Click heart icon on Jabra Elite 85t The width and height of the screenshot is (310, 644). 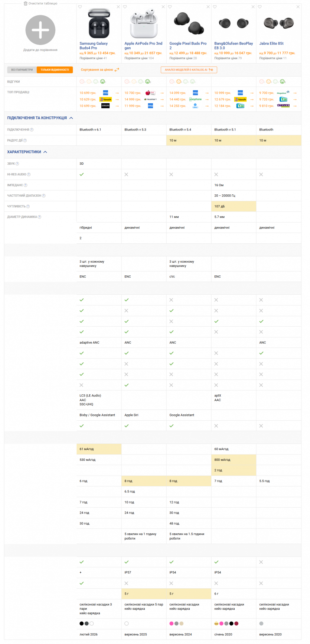pyautogui.click(x=260, y=7)
